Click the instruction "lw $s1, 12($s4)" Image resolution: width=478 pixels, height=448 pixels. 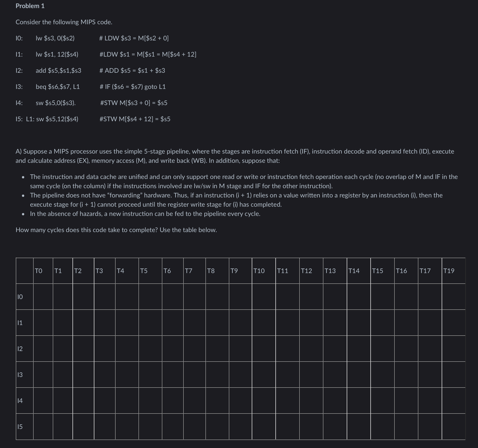[x=57, y=54]
